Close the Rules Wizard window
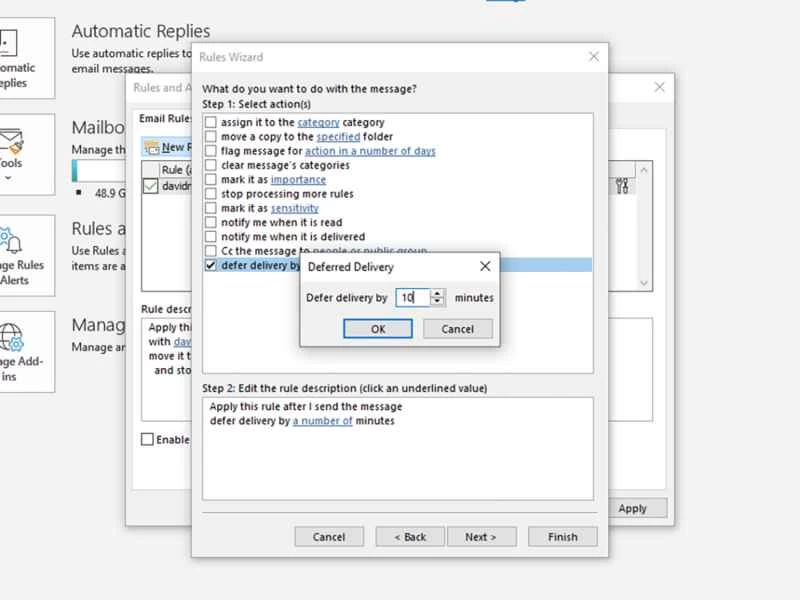Image resolution: width=800 pixels, height=600 pixels. pyautogui.click(x=594, y=57)
